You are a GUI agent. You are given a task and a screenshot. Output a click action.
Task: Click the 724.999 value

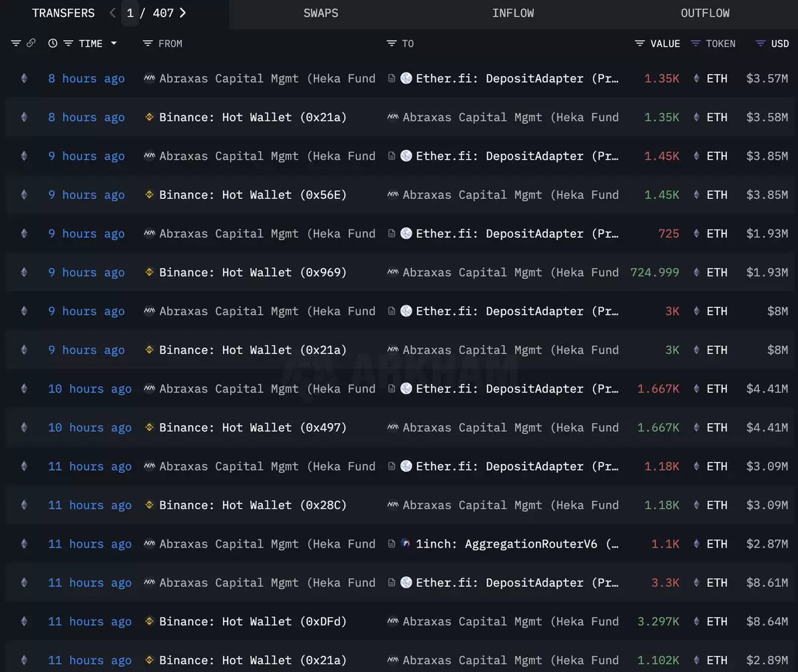[654, 272]
